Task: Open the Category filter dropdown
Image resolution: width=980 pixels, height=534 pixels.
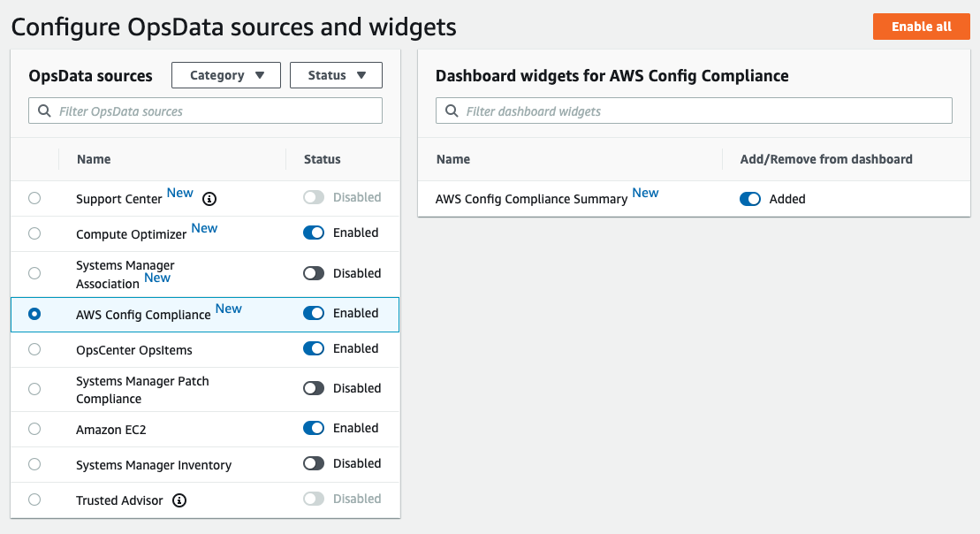Action: click(x=225, y=75)
